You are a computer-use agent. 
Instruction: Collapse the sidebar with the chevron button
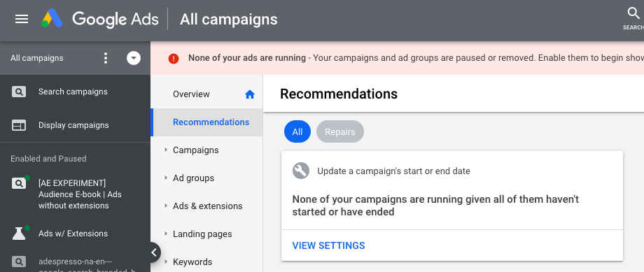click(154, 252)
